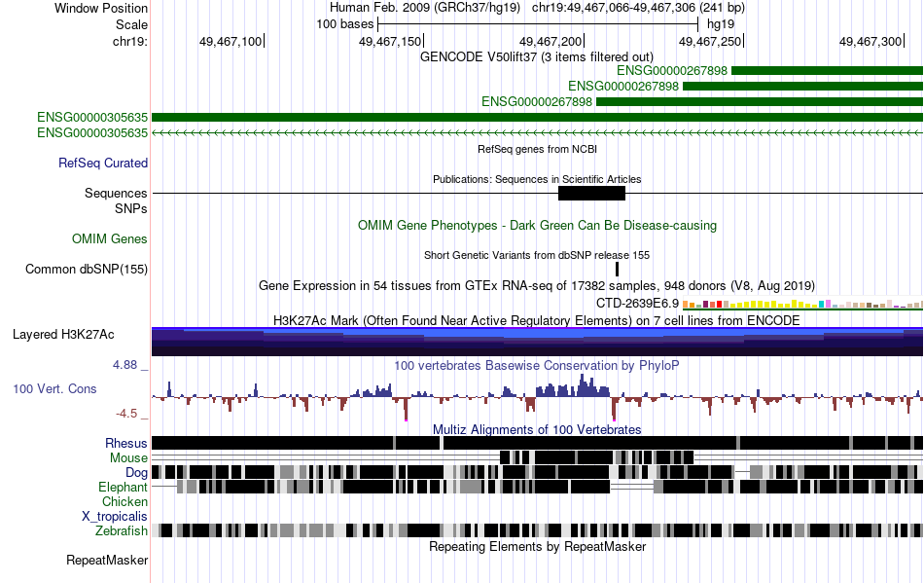Open the Common dbSNP(155) track label
Screen dimensions: 924x583
pos(87,269)
